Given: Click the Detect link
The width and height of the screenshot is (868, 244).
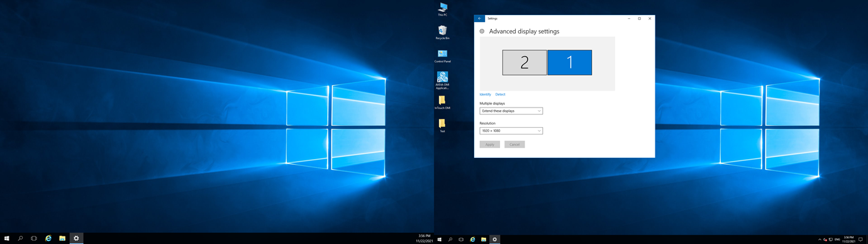Looking at the screenshot, I should 500,94.
